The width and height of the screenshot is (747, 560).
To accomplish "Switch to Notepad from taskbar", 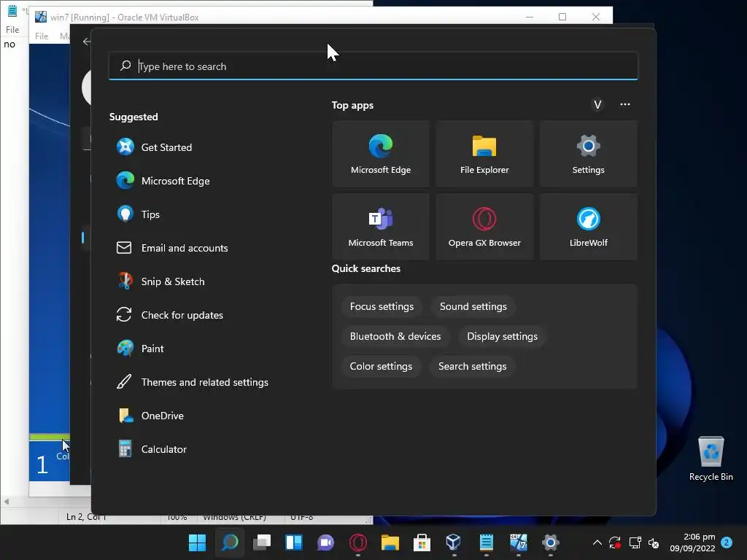I will [486, 542].
